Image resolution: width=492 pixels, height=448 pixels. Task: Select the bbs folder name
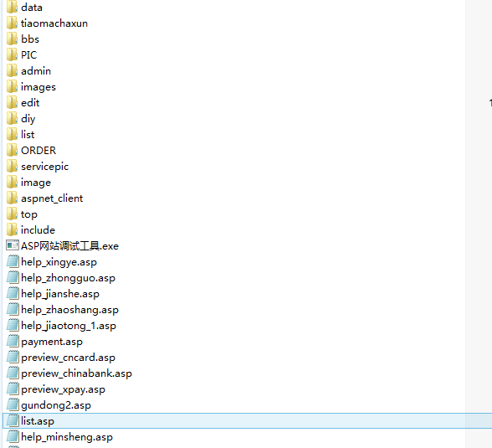[30, 39]
